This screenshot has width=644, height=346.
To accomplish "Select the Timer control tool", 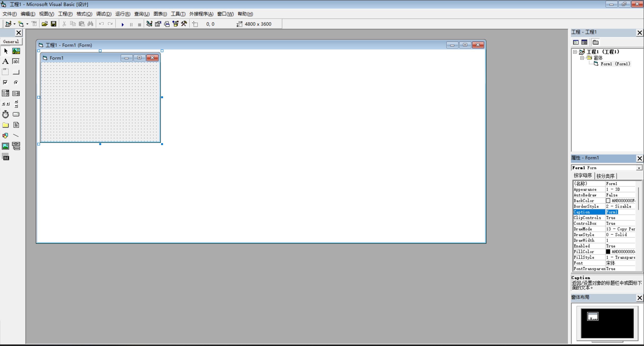I will tap(6, 114).
